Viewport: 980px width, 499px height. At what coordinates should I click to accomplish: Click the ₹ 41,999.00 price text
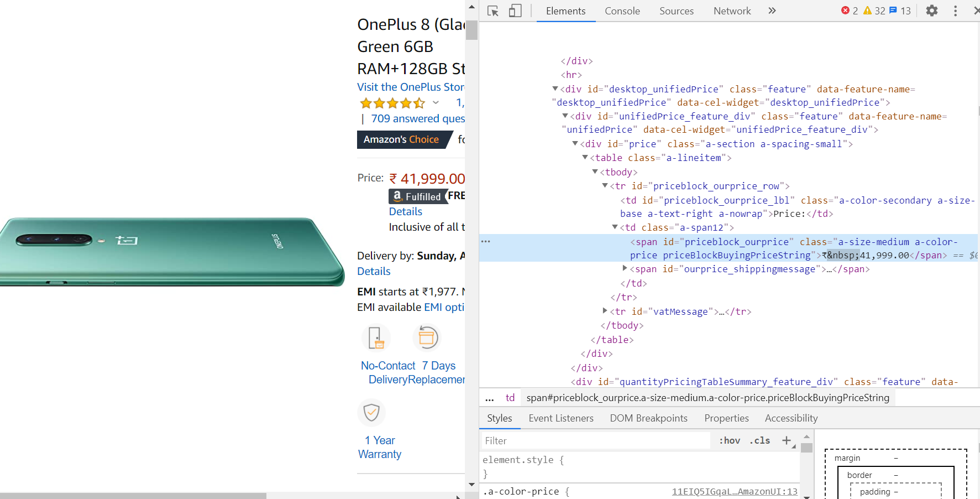tap(427, 179)
